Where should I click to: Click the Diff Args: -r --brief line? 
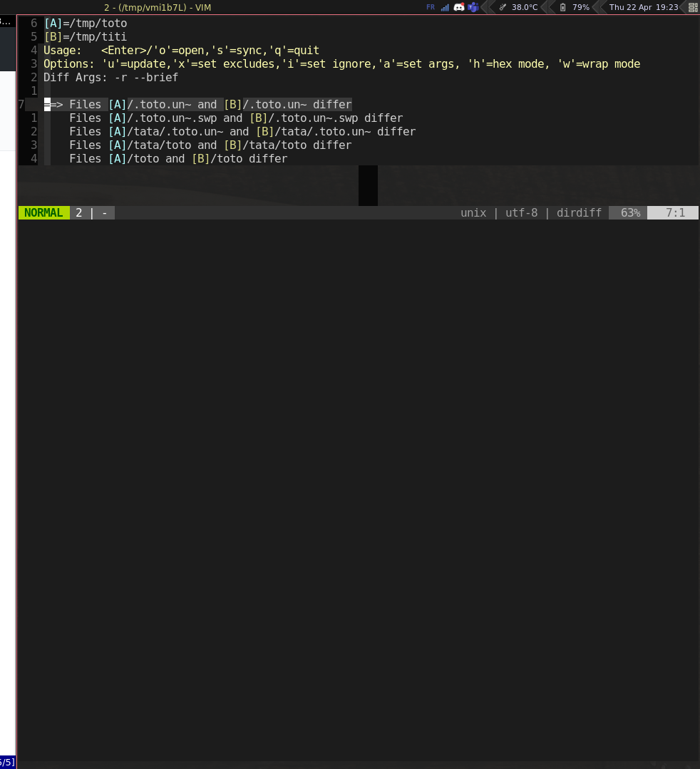click(x=111, y=78)
